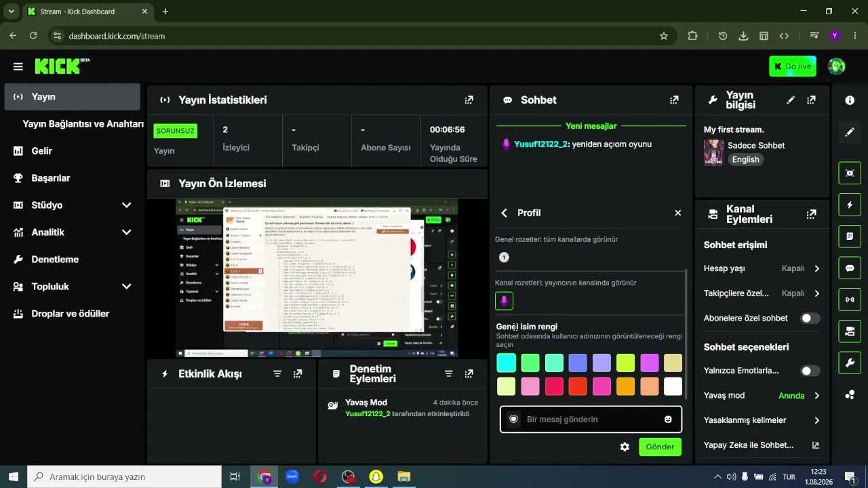This screenshot has width=868, height=488.
Task: Toggle the chat bubble icon in right rail
Action: (850, 268)
